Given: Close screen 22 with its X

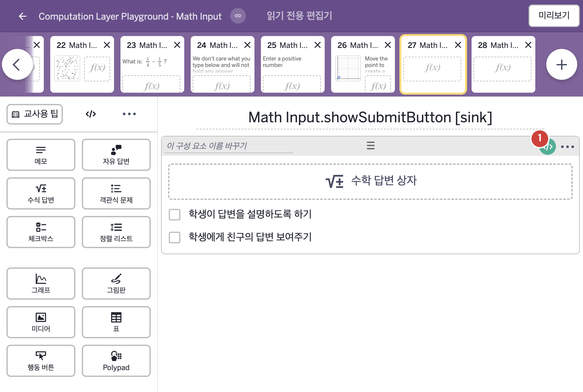Looking at the screenshot, I should [x=107, y=45].
